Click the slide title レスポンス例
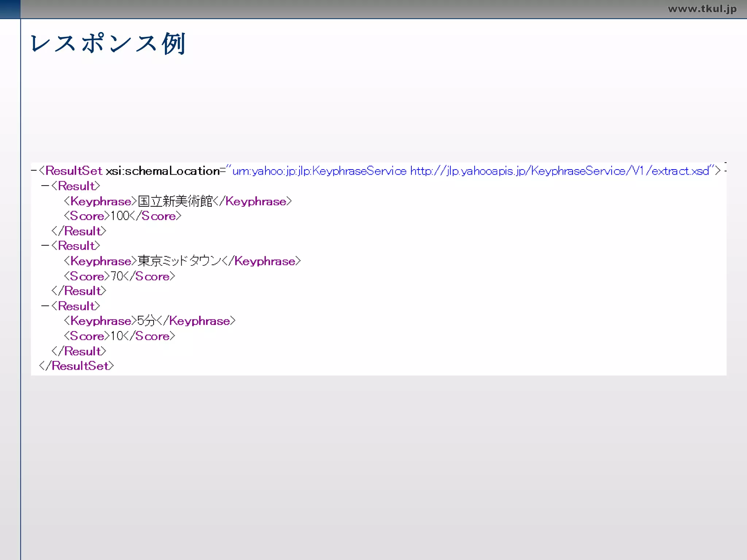Image resolution: width=747 pixels, height=560 pixels. [x=108, y=43]
